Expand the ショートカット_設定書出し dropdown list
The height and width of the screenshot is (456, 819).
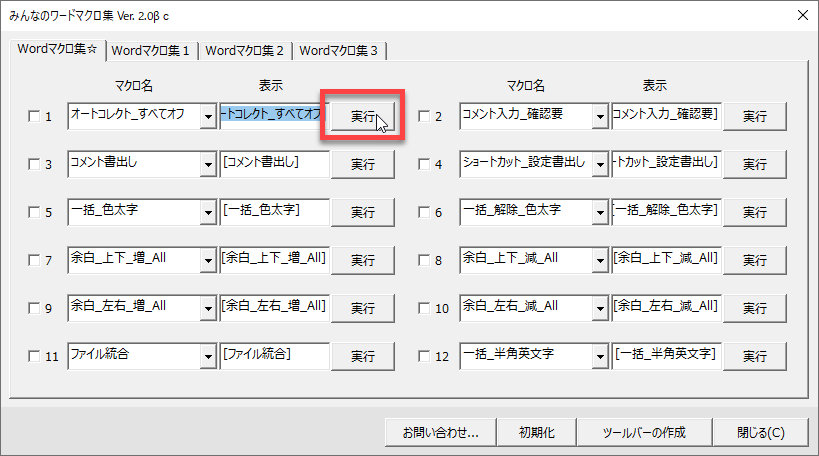pos(600,163)
